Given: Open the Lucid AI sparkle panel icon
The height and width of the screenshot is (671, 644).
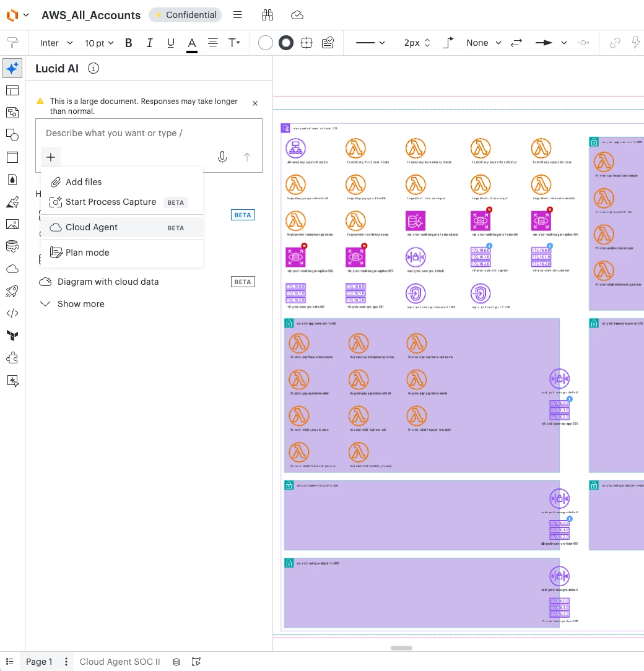Looking at the screenshot, I should [12, 68].
